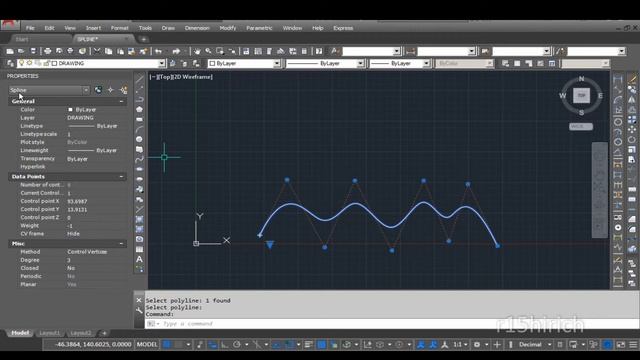
Task: Click the Undo arrow icon
Action: coord(158,51)
